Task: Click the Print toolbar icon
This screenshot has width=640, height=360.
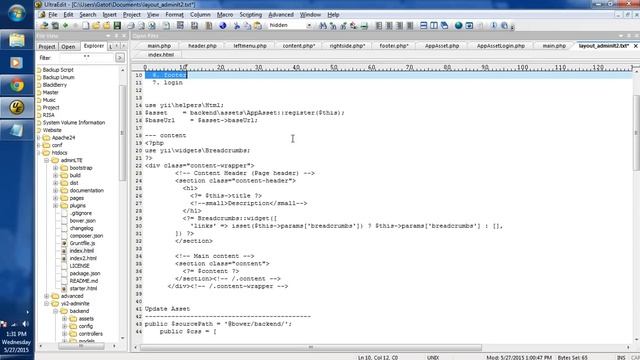Action: click(131, 26)
